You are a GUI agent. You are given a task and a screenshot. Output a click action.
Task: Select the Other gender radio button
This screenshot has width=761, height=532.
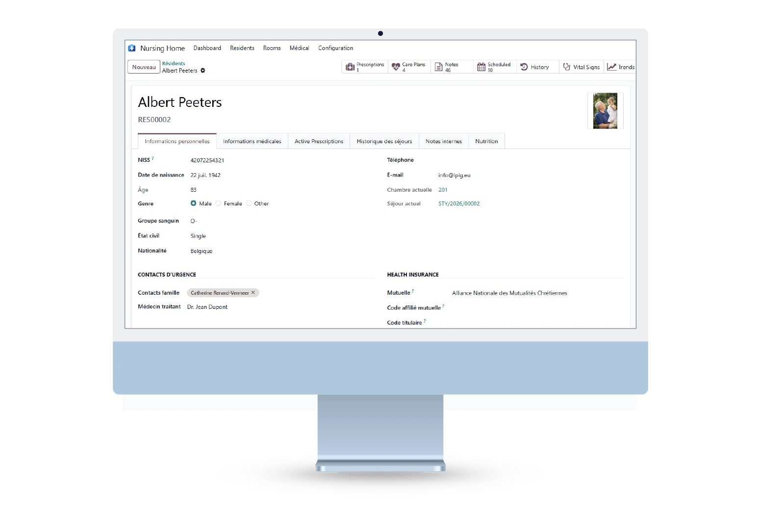(x=249, y=203)
